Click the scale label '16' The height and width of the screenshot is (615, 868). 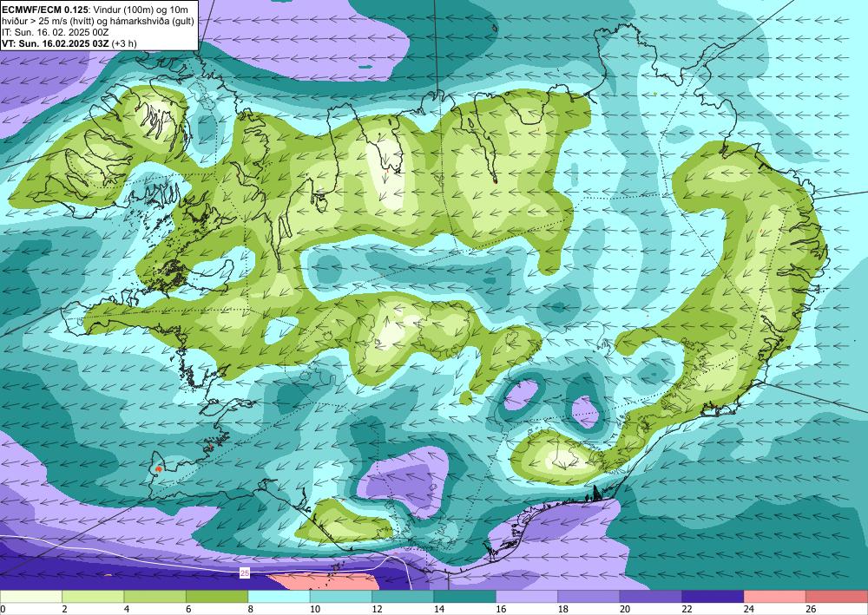[501, 609]
